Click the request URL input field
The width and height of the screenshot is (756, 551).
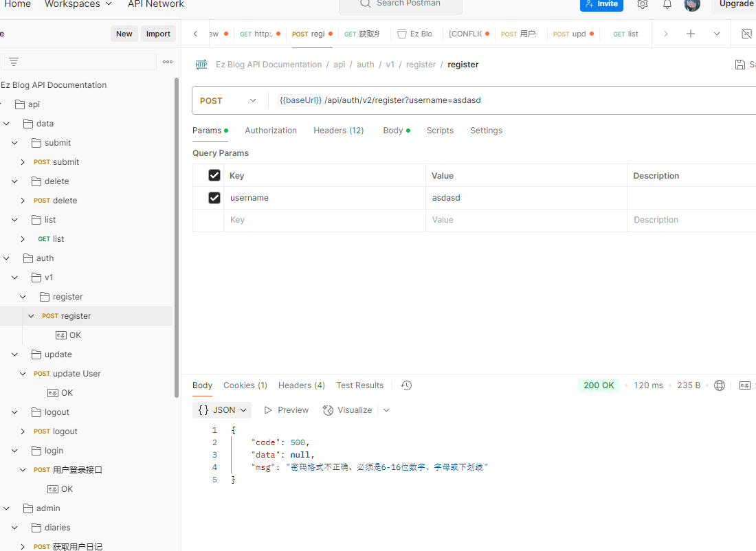coord(509,100)
